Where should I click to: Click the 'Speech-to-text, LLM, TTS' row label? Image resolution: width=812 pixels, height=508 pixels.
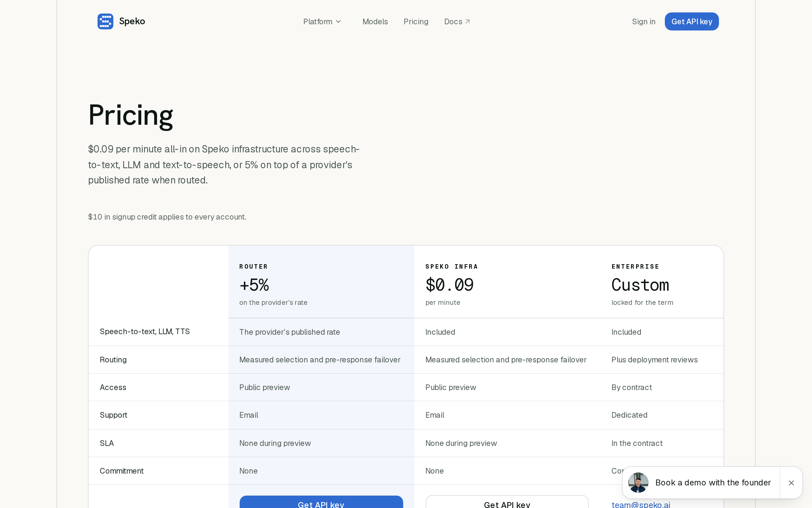pyautogui.click(x=145, y=332)
